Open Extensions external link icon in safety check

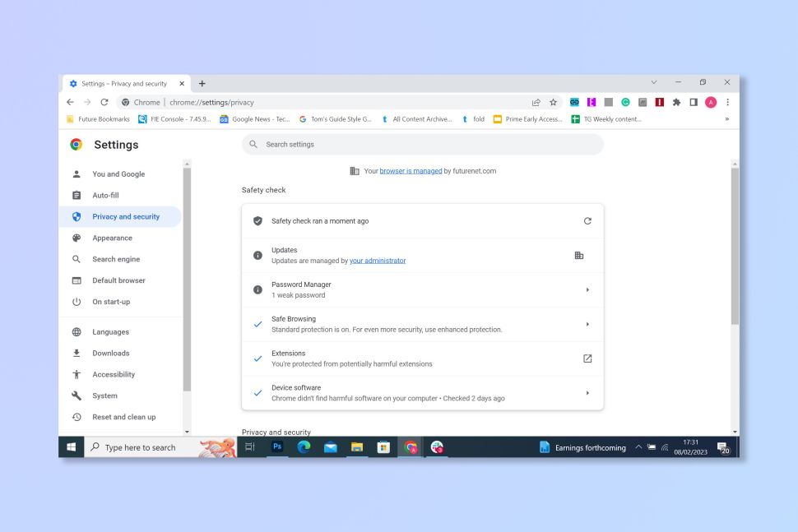(587, 359)
